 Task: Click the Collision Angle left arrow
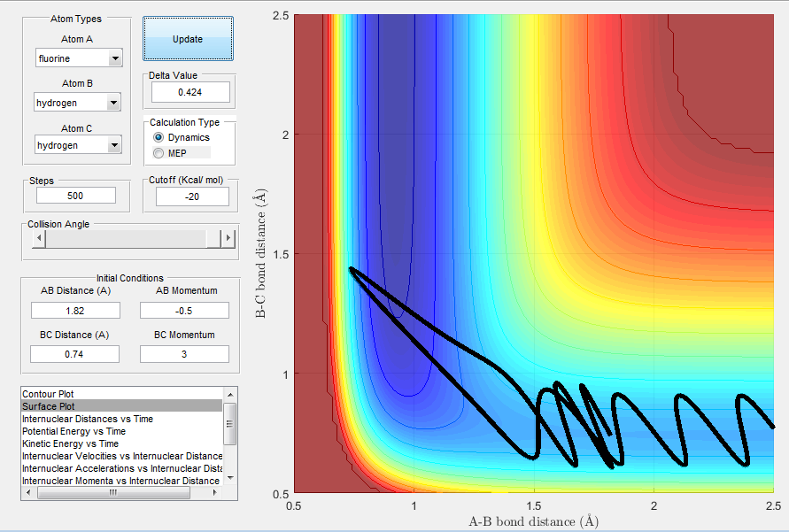(x=39, y=238)
